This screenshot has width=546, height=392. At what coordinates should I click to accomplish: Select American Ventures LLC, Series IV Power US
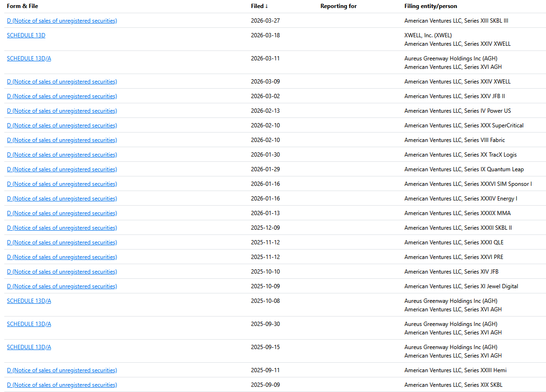pos(458,111)
